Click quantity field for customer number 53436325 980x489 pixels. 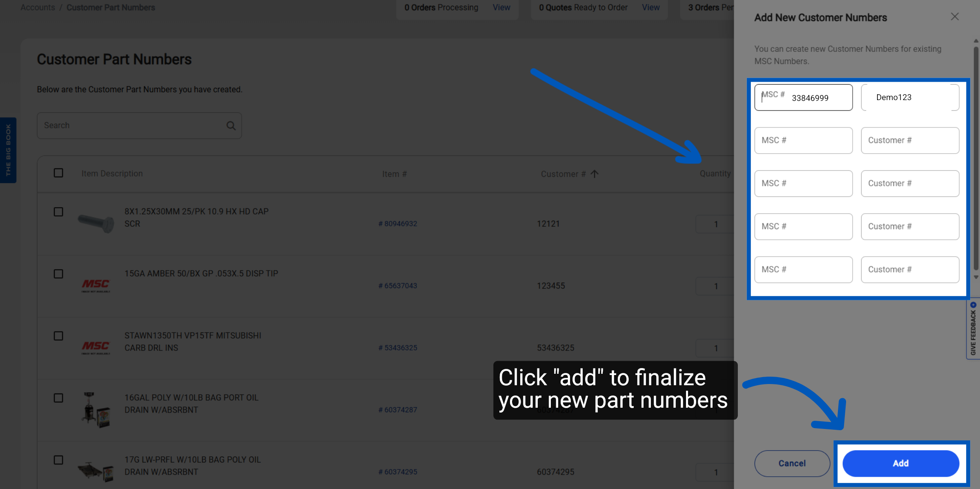pos(715,348)
